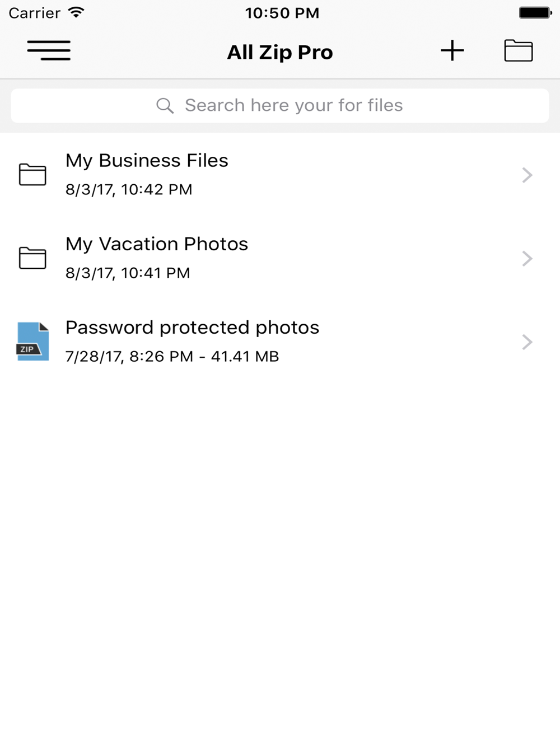Click the 41.41 MB file details line
Image resolution: width=560 pixels, height=747 pixels.
pos(172,356)
